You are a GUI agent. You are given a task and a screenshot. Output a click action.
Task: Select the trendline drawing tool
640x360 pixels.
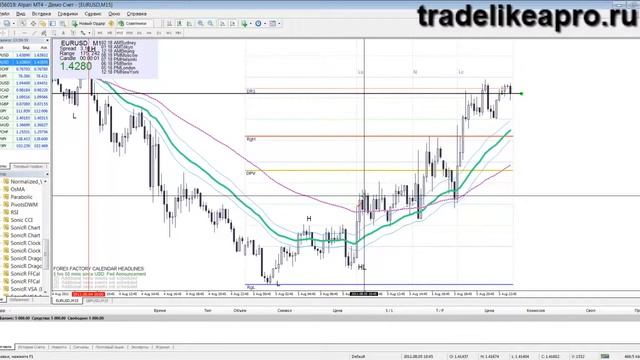click(x=34, y=33)
